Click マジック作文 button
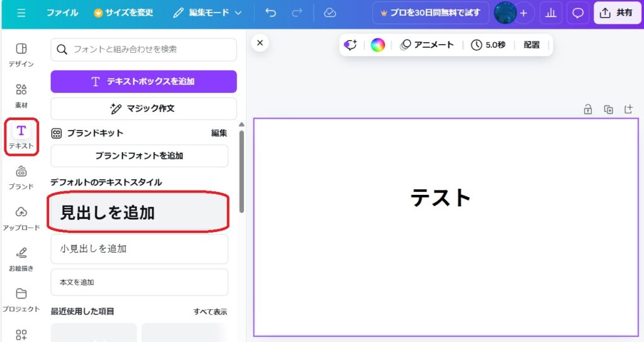 pos(144,108)
